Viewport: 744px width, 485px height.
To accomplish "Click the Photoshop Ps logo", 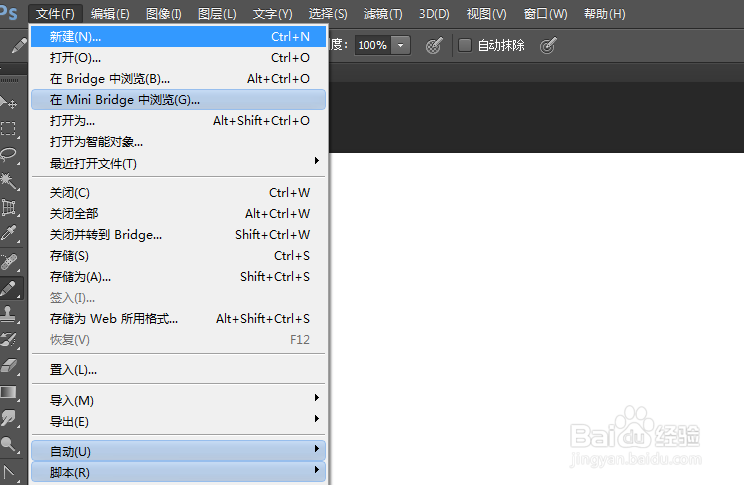I will click(9, 13).
